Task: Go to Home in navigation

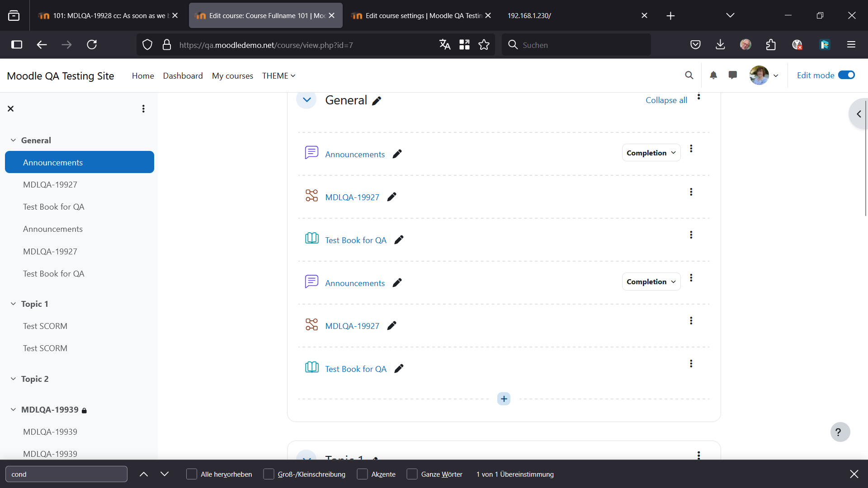Action: (x=143, y=76)
